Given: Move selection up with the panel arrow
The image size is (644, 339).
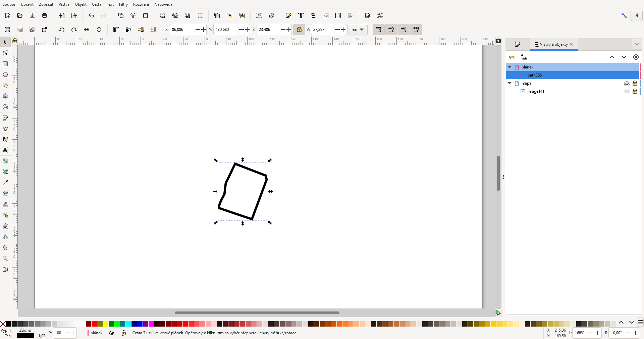Looking at the screenshot, I should (612, 57).
